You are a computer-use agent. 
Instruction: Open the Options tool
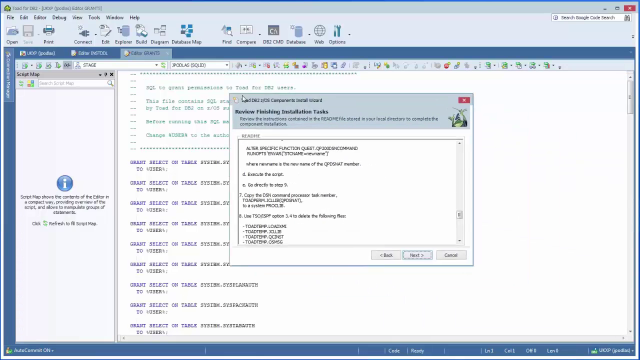[x=337, y=35]
